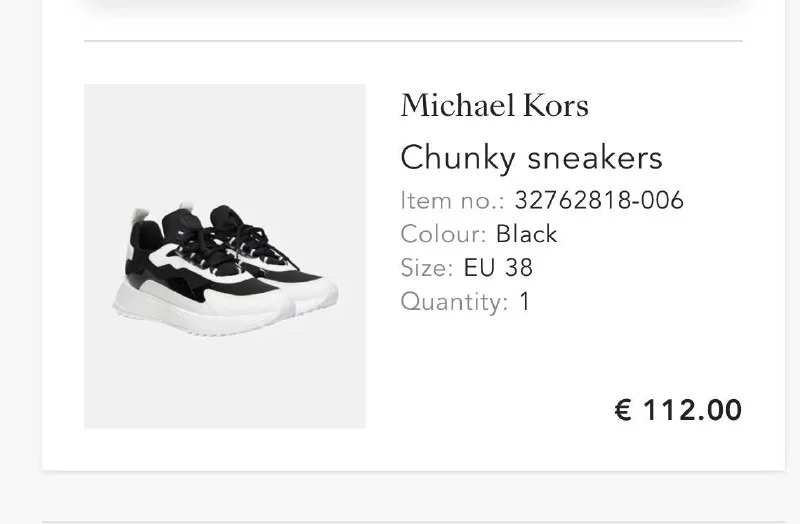Open the Chunky sneakers product title
800x524 pixels.
(531, 157)
